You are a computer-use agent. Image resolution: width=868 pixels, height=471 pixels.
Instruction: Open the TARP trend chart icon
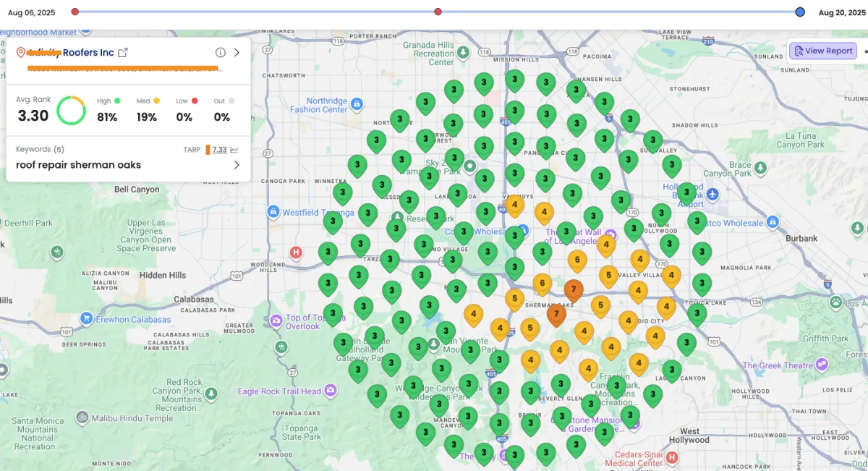[234, 150]
